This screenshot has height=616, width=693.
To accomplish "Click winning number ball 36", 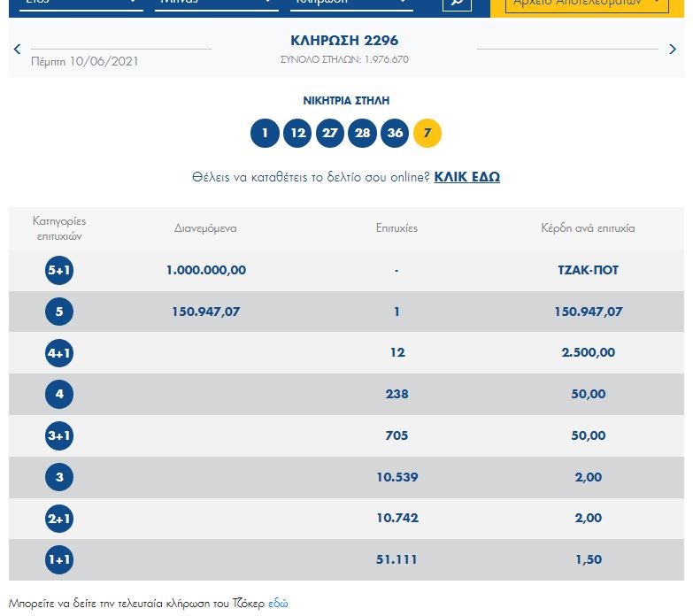I will coord(395,134).
